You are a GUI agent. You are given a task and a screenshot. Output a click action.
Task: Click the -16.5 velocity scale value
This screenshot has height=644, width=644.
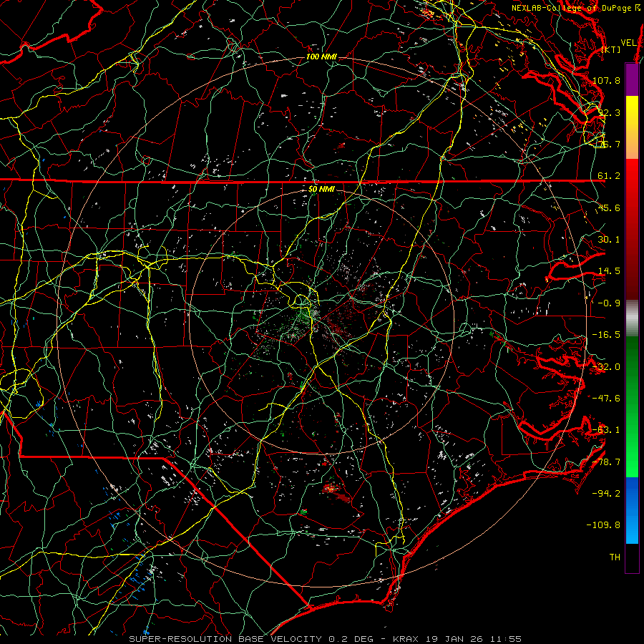[606, 335]
